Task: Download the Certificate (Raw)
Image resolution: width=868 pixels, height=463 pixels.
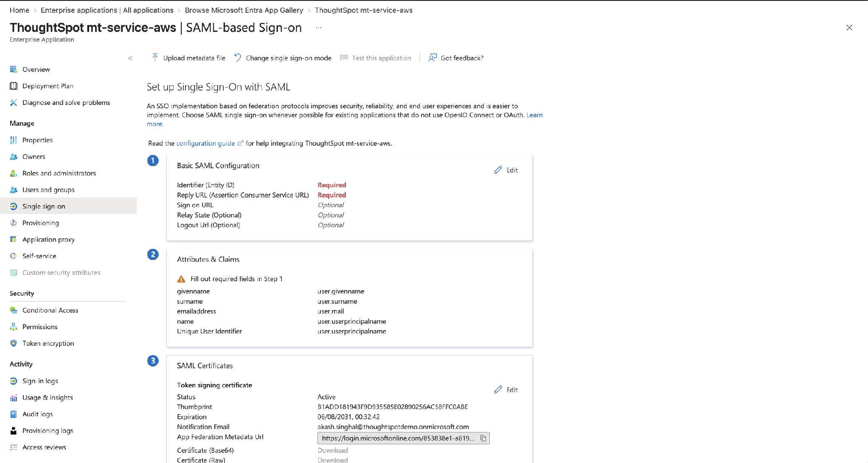Action: [333, 460]
